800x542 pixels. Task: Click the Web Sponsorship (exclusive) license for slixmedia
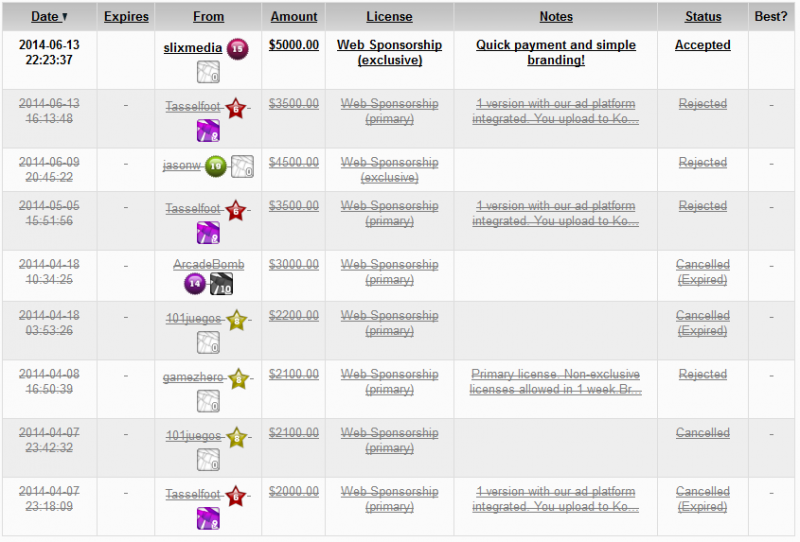(x=389, y=52)
